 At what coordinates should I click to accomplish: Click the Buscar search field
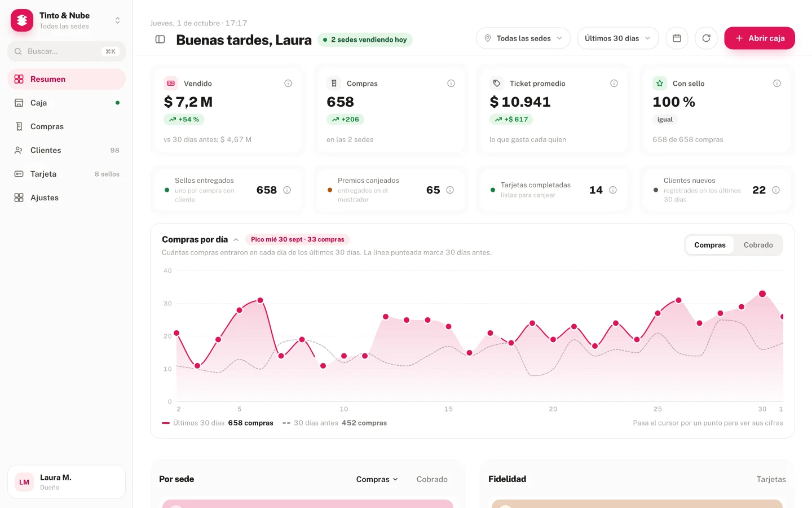pos(67,51)
